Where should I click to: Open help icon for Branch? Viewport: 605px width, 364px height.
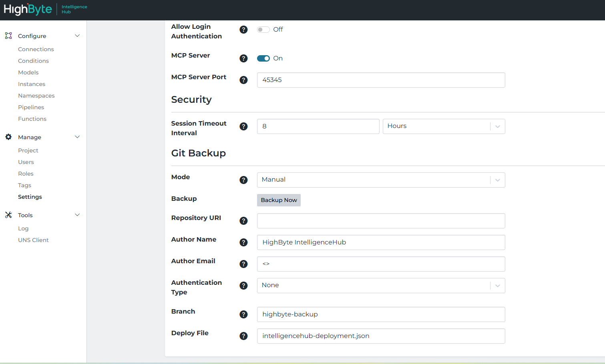243,314
